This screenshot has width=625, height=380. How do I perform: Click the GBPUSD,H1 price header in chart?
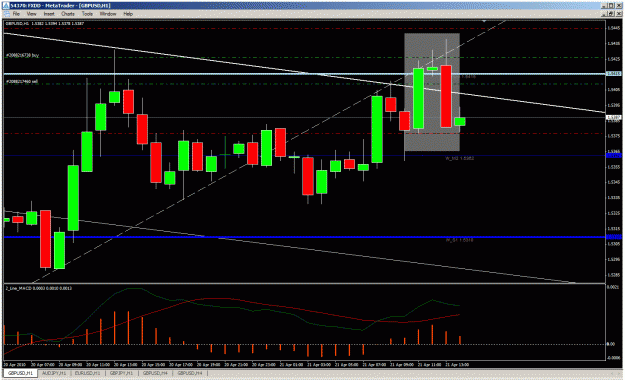click(44, 24)
